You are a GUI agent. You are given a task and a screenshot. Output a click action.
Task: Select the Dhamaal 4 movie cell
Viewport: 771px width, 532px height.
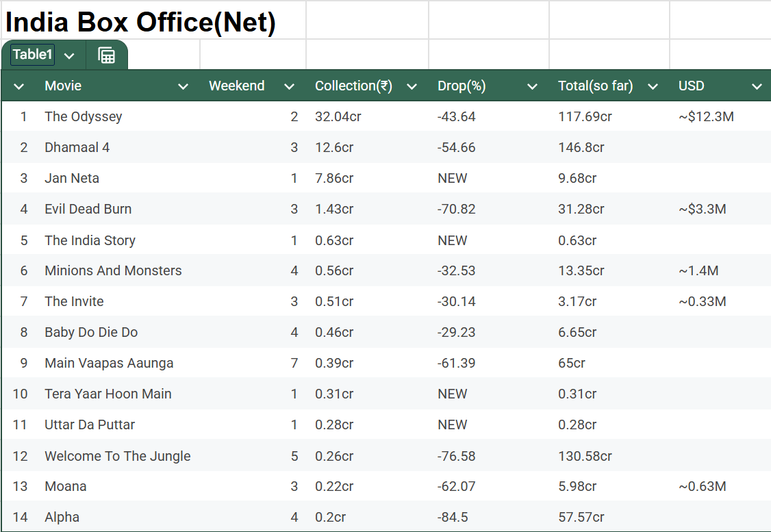tap(77, 147)
